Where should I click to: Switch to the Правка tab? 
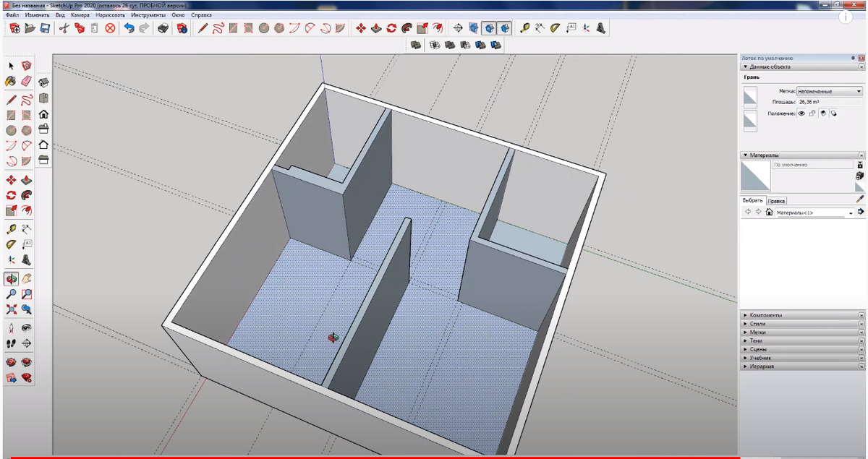(x=776, y=200)
